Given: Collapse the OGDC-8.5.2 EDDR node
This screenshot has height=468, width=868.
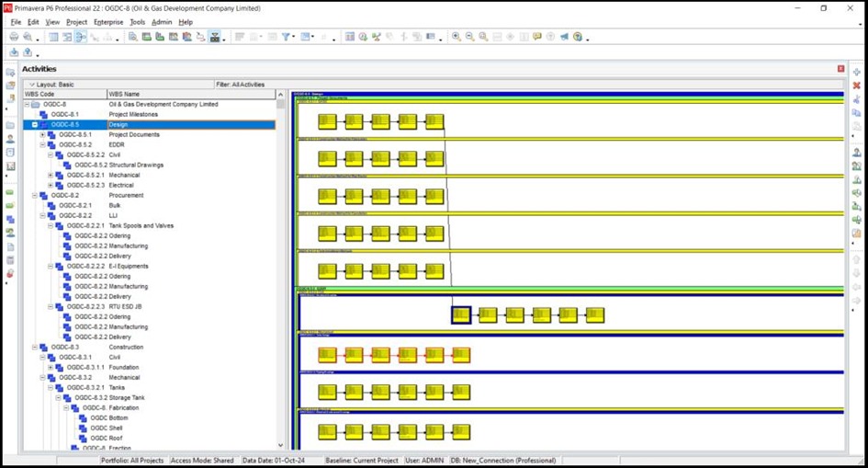Looking at the screenshot, I should click(x=42, y=144).
